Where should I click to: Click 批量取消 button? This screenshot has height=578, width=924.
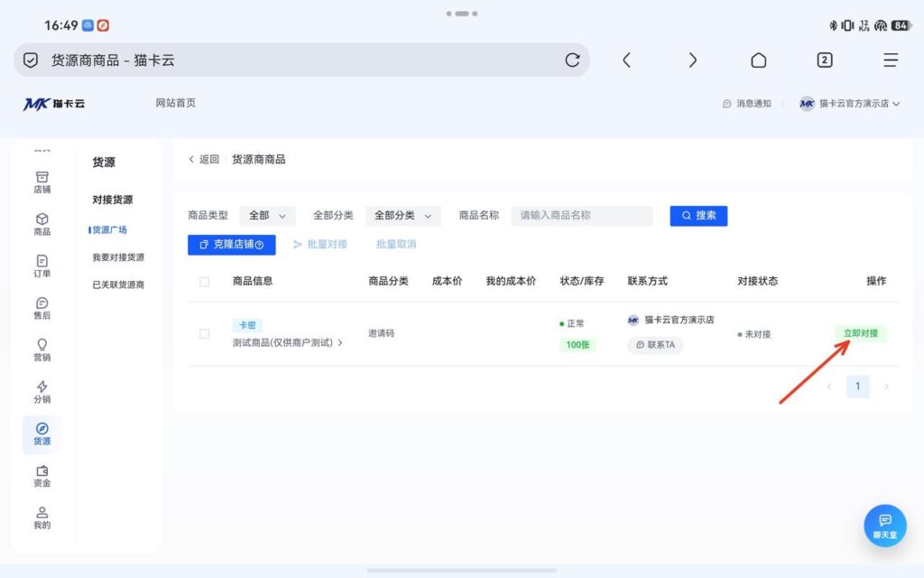[396, 244]
